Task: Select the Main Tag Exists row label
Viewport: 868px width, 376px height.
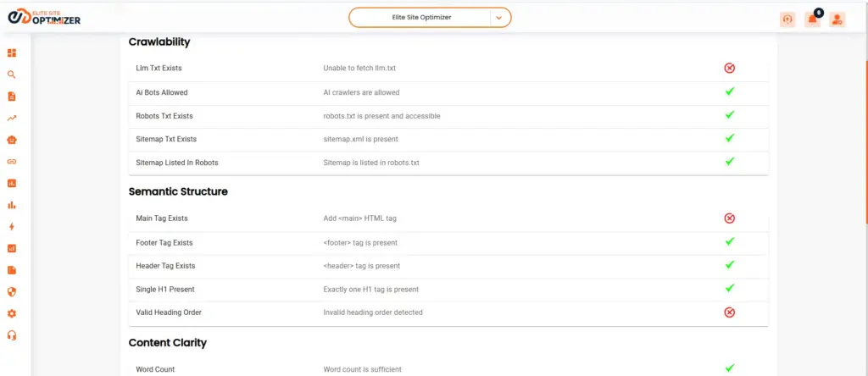Action: [162, 218]
